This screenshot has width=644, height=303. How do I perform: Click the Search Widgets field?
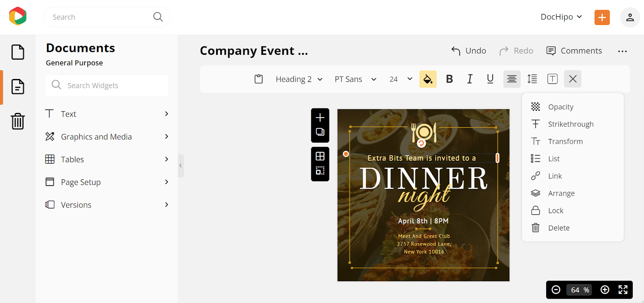point(107,85)
